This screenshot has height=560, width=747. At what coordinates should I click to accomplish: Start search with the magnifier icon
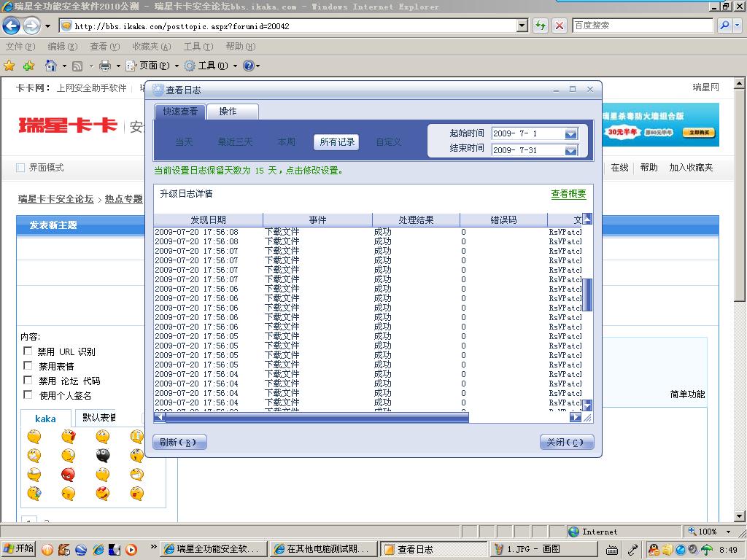tap(724, 26)
